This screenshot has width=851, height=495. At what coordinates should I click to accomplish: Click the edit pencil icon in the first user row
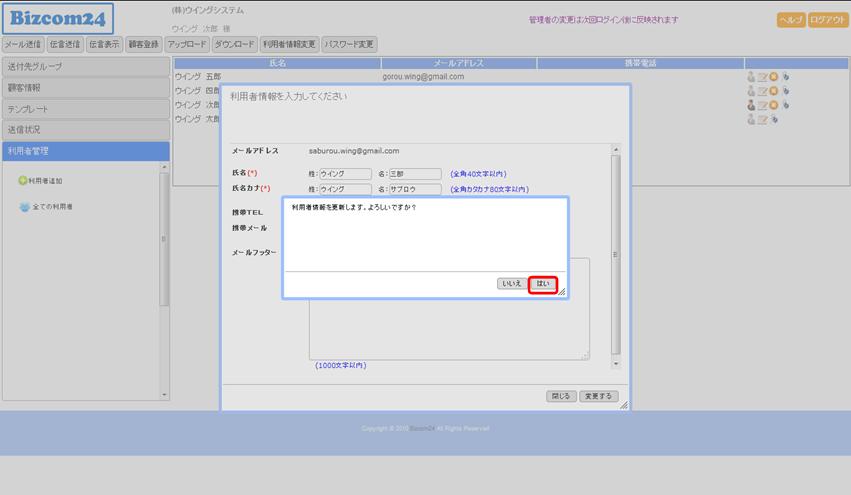coord(762,77)
